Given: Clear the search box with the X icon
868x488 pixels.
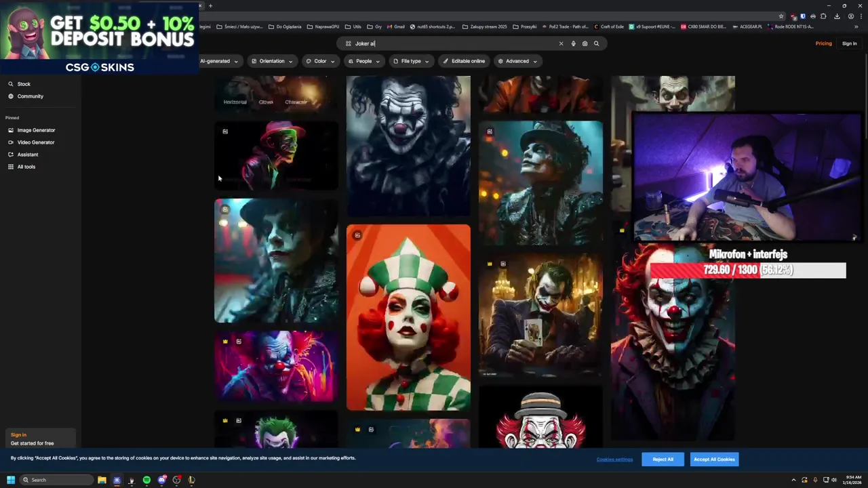Looking at the screenshot, I should coord(561,43).
